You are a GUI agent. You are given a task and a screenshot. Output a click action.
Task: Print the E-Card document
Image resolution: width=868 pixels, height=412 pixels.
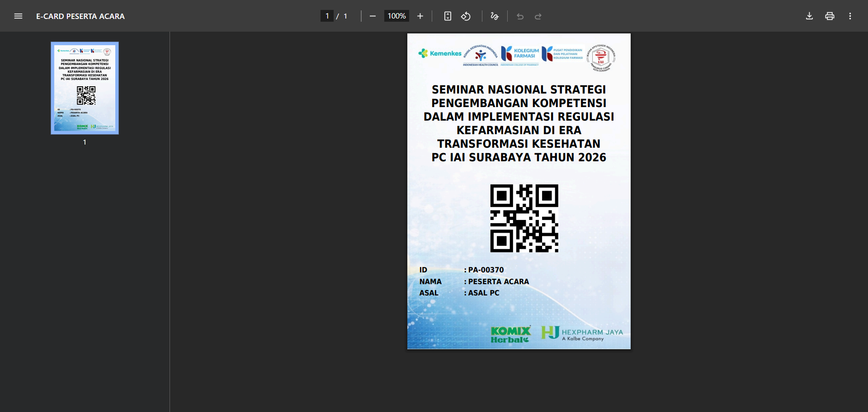(x=830, y=16)
